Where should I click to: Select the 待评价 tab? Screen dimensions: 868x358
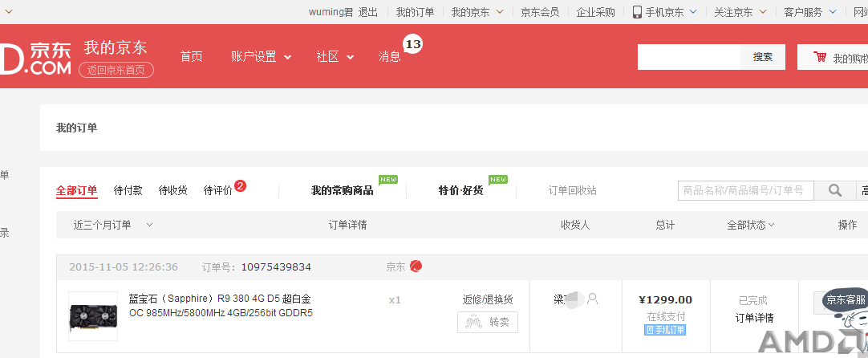click(x=218, y=190)
